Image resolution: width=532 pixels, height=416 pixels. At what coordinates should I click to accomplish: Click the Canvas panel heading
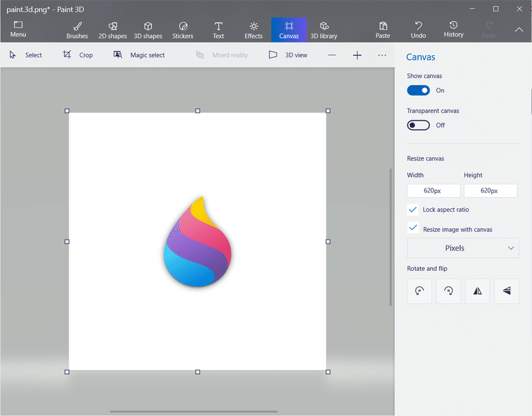[421, 57]
